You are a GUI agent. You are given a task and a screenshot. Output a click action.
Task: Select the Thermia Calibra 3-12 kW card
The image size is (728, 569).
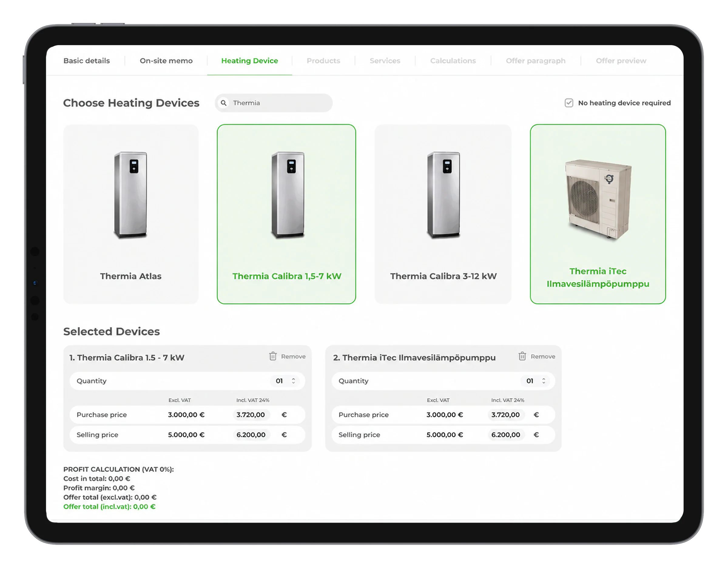coord(443,214)
